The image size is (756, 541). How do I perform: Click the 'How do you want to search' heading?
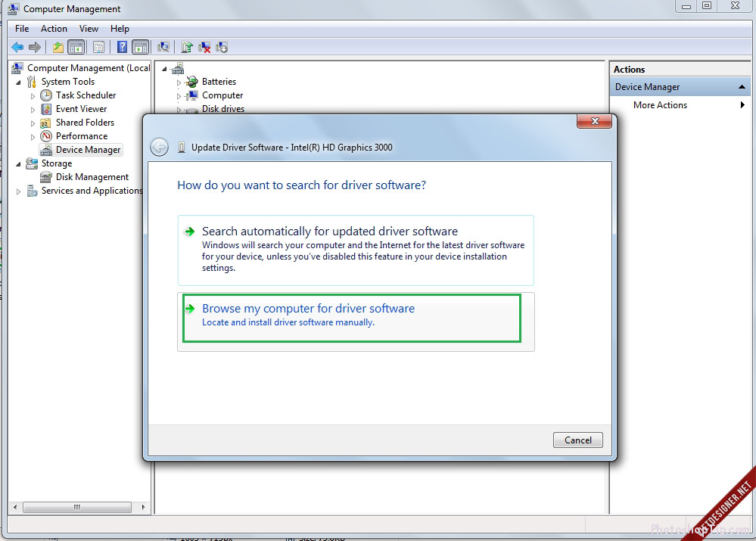302,185
